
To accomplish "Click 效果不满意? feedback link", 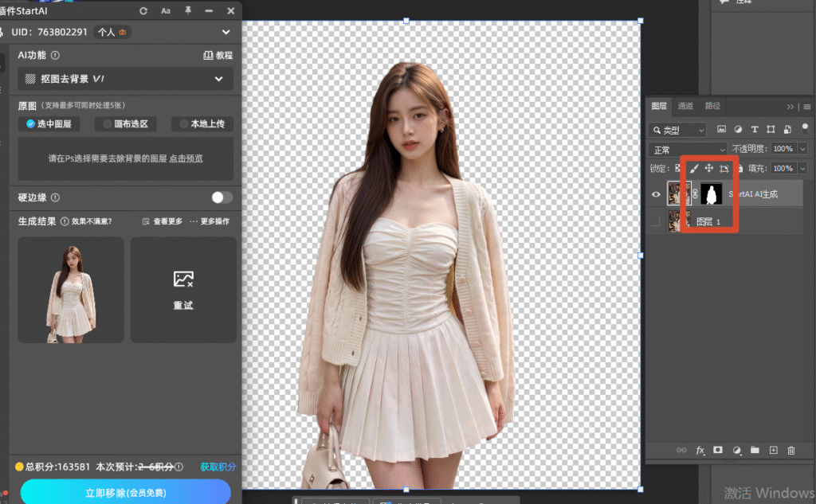I will (92, 221).
